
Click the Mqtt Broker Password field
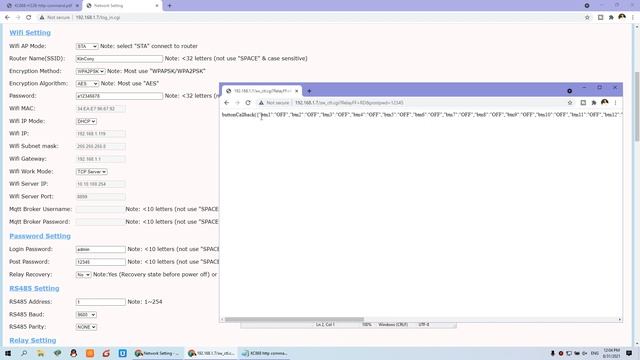pyautogui.click(x=100, y=222)
